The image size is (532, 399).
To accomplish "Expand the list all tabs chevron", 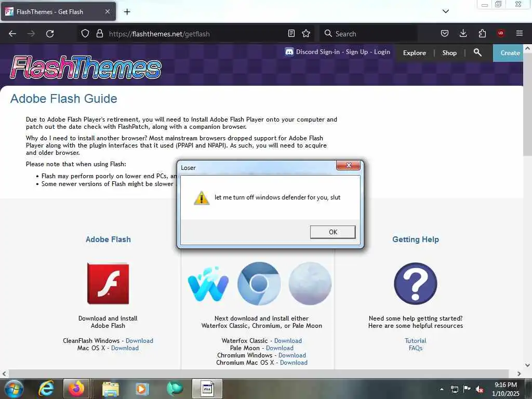I will pyautogui.click(x=446, y=11).
